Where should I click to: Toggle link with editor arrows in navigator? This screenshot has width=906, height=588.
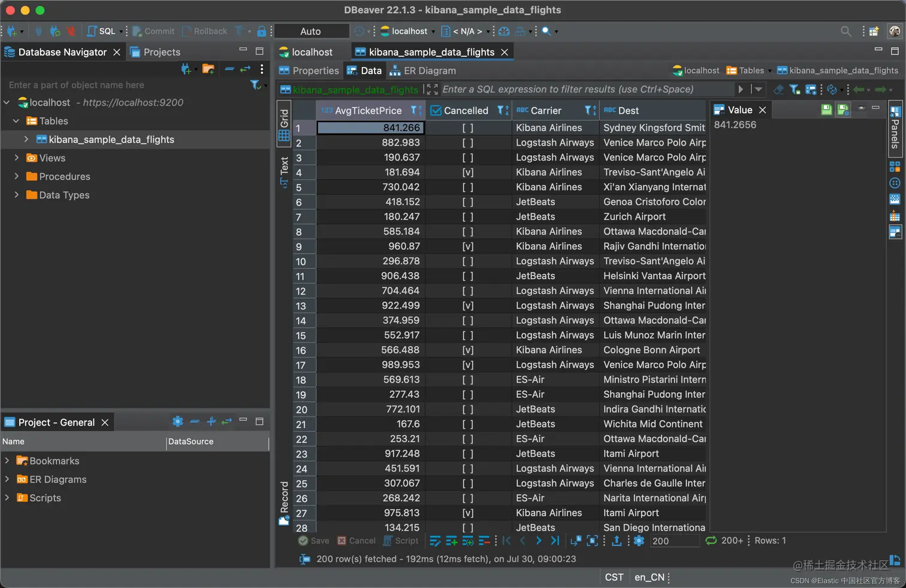[x=245, y=69]
